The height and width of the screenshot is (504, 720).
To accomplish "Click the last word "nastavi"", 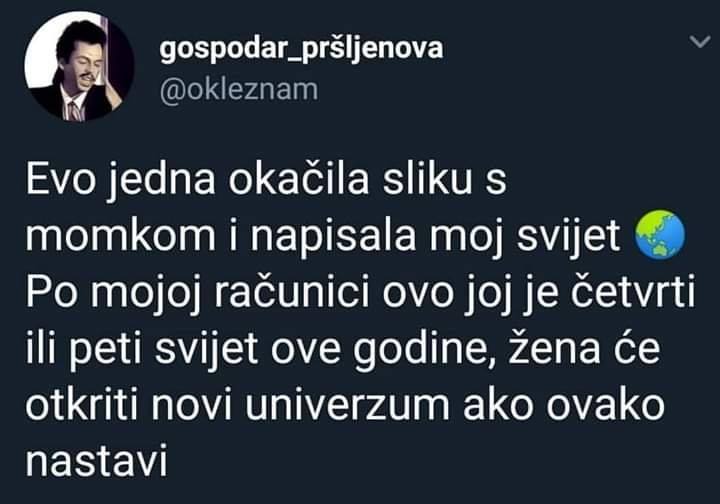I will click(96, 461).
